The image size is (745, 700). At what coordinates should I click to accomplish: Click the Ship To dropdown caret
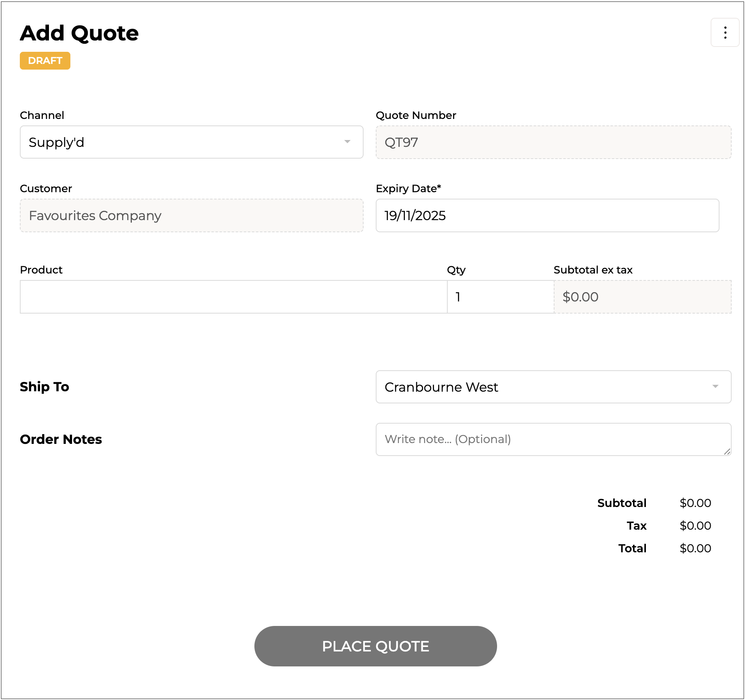[715, 386]
